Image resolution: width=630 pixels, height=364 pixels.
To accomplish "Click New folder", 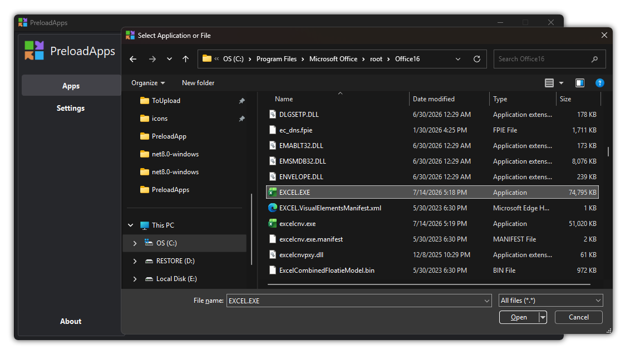I will pos(198,83).
